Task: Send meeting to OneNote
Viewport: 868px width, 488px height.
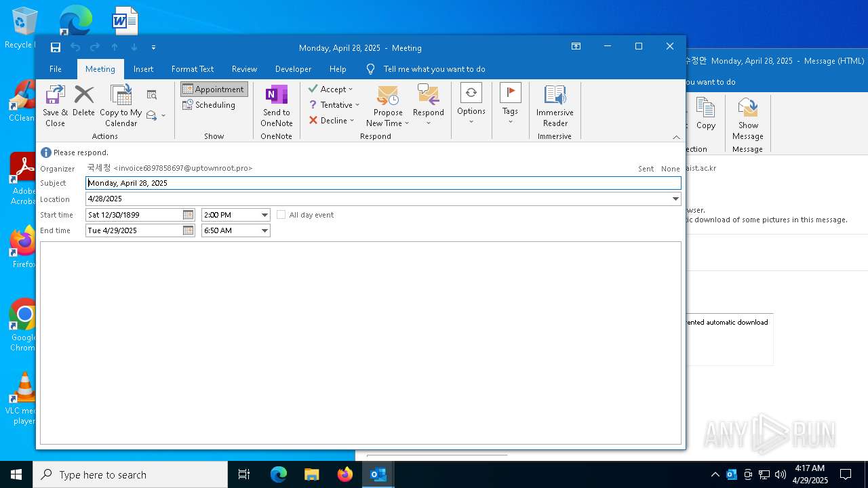Action: [x=277, y=106]
